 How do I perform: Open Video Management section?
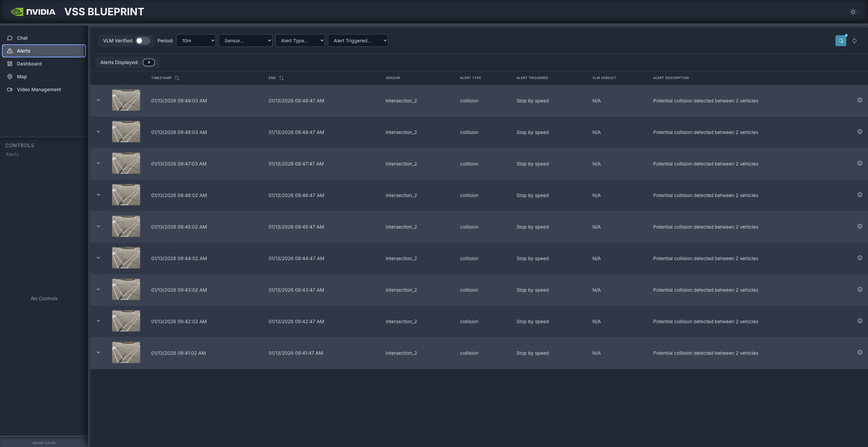(39, 90)
